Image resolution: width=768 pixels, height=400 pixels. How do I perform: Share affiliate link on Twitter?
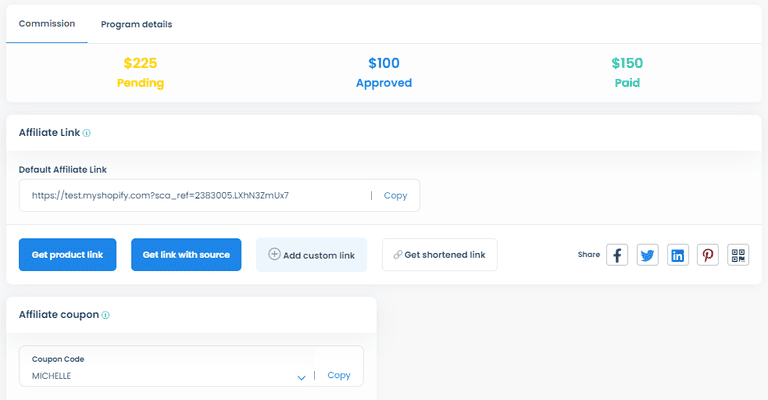point(648,255)
